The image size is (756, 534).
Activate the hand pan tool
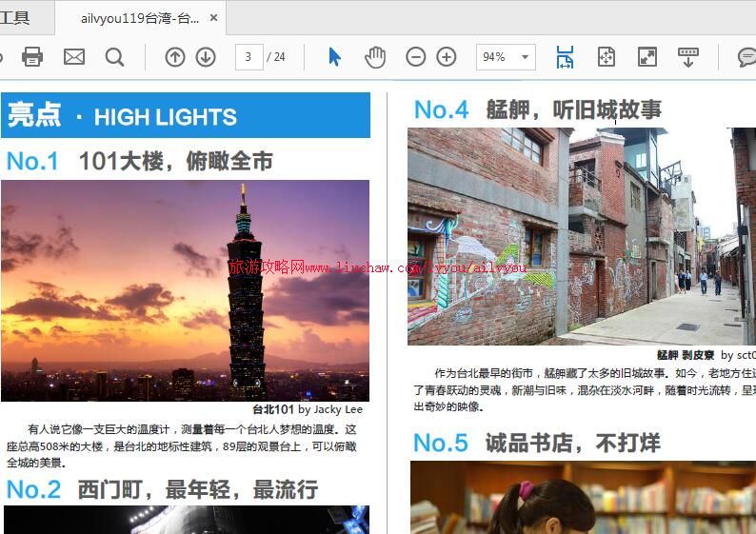click(x=375, y=57)
